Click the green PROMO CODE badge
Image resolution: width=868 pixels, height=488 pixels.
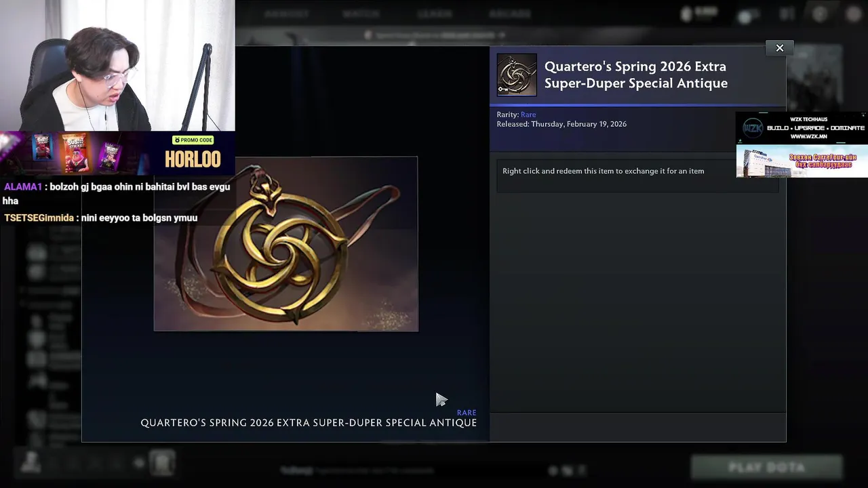click(x=193, y=140)
